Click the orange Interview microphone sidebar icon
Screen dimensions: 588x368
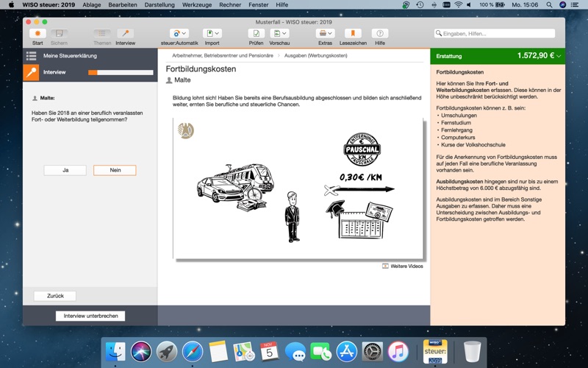[x=31, y=72]
